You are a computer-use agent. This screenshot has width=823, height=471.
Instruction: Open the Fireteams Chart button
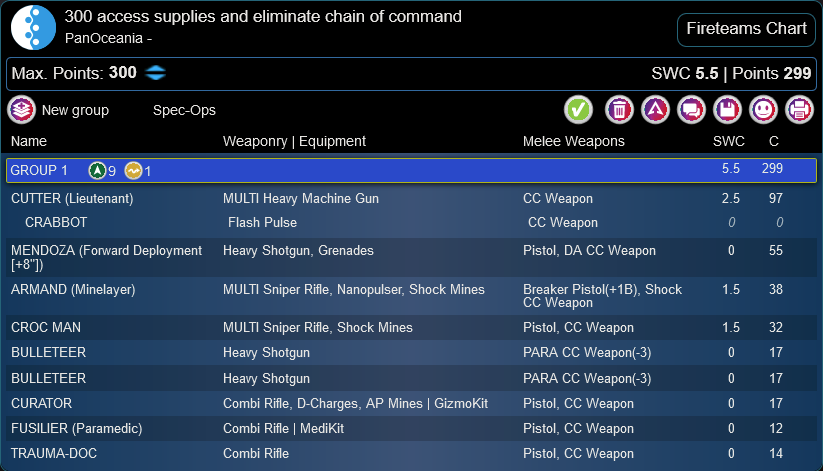tap(746, 29)
